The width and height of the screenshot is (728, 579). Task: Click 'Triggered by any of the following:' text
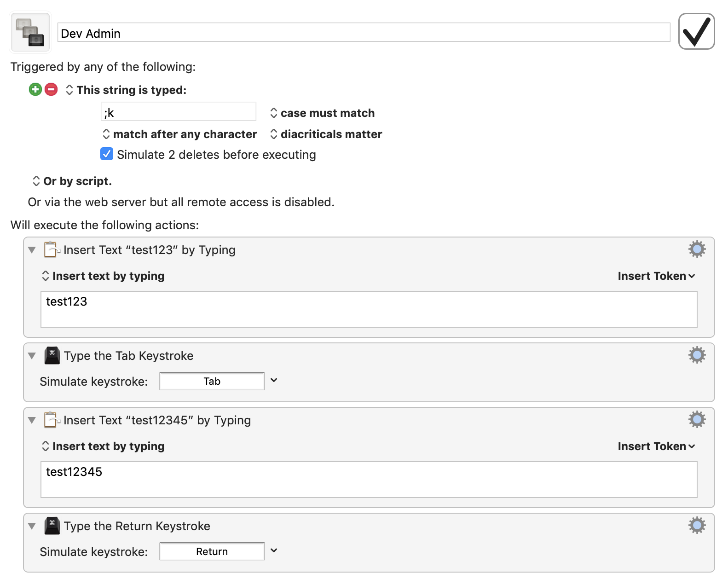103,67
